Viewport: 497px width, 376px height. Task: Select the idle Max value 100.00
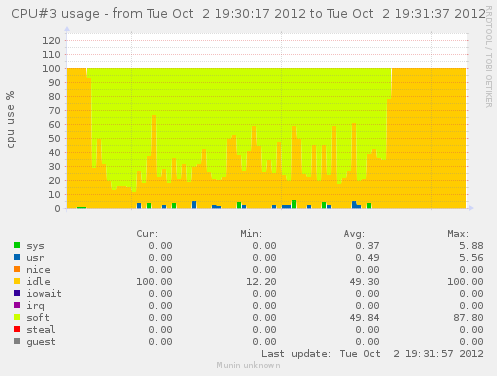465,282
